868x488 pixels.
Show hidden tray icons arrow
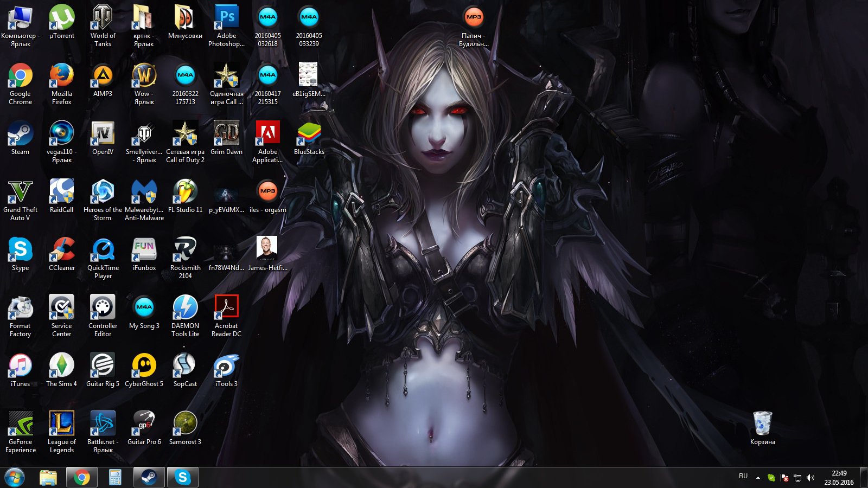(758, 478)
